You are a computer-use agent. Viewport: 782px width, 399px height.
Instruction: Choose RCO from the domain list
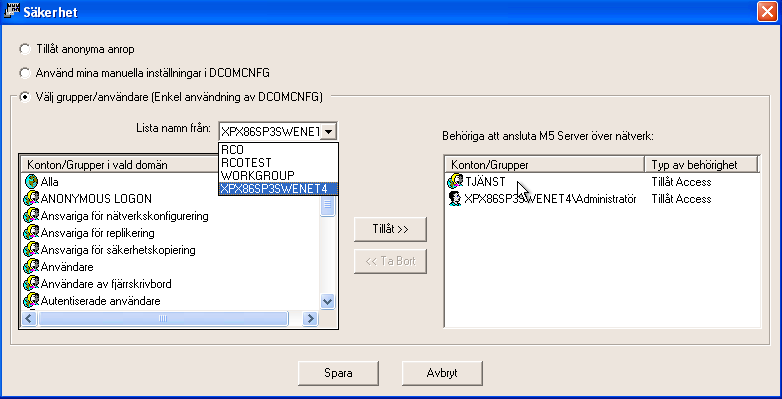278,150
